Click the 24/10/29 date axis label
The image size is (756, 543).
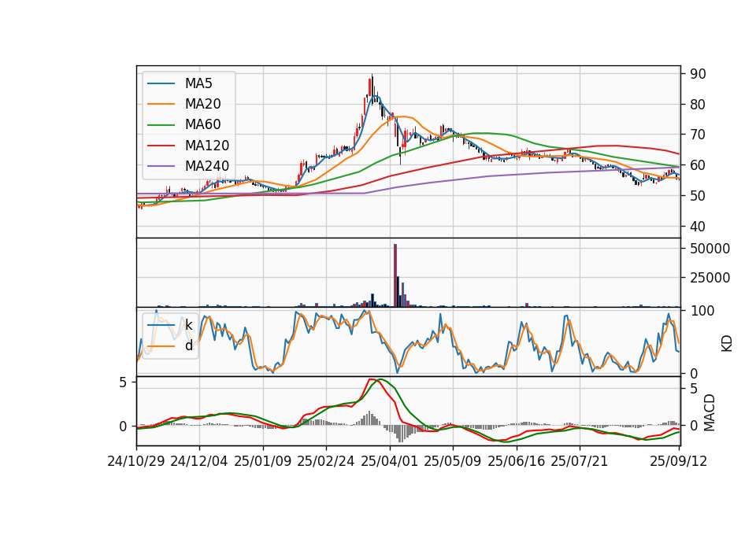136,462
